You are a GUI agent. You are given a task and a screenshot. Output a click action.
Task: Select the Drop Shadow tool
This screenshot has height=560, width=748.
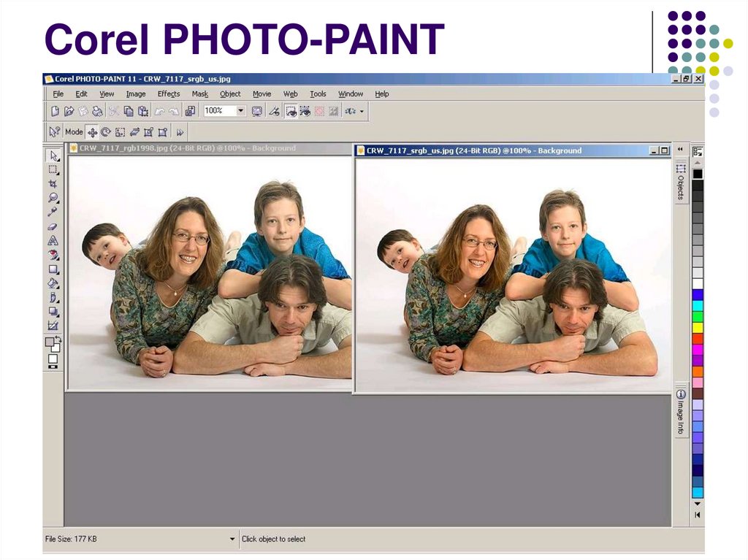click(x=53, y=312)
